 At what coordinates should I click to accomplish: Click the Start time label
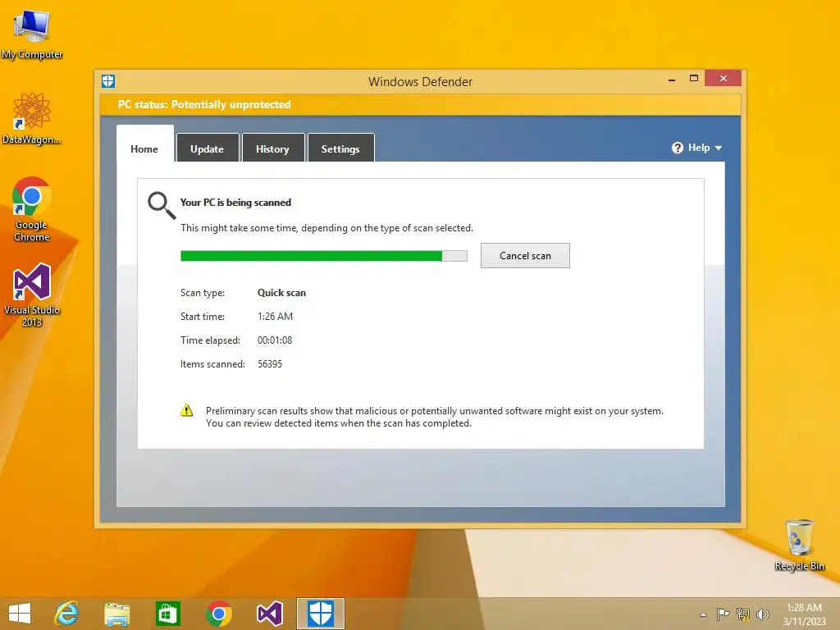[203, 317]
